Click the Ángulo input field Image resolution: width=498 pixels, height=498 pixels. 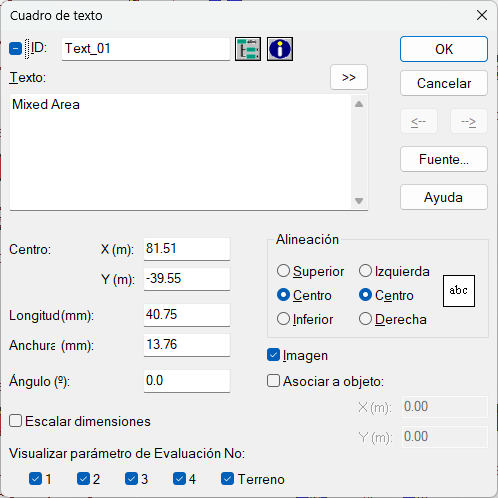187,381
